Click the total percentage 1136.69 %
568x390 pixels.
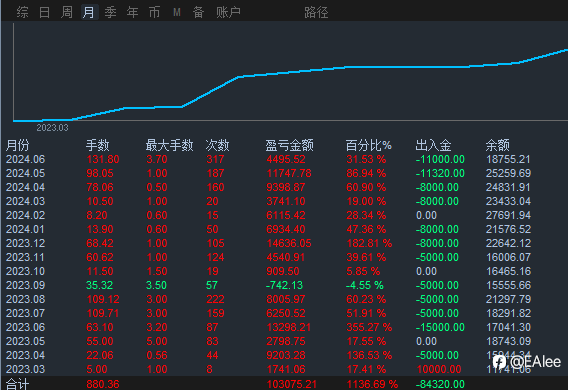coord(372,384)
